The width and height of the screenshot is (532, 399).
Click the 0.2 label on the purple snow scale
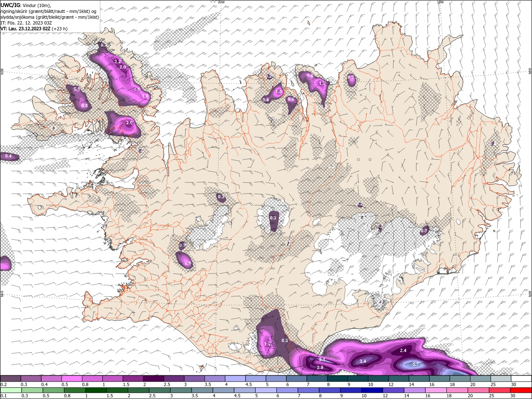pyautogui.click(x=4, y=384)
